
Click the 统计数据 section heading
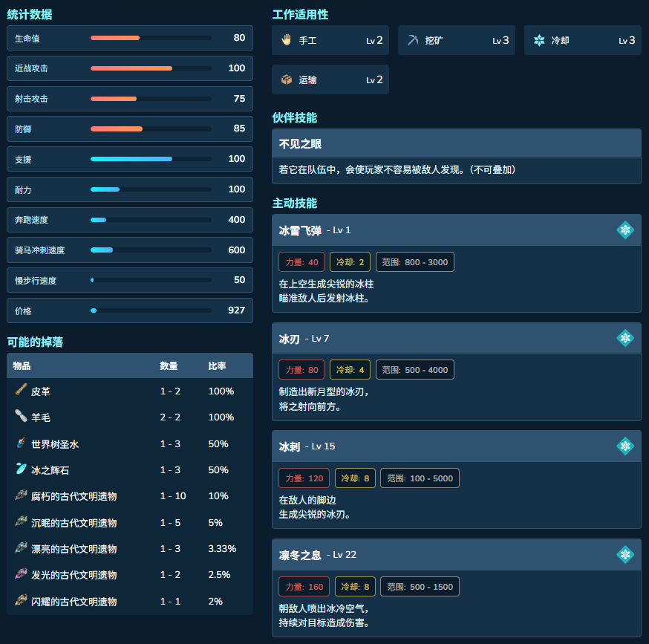[30, 15]
